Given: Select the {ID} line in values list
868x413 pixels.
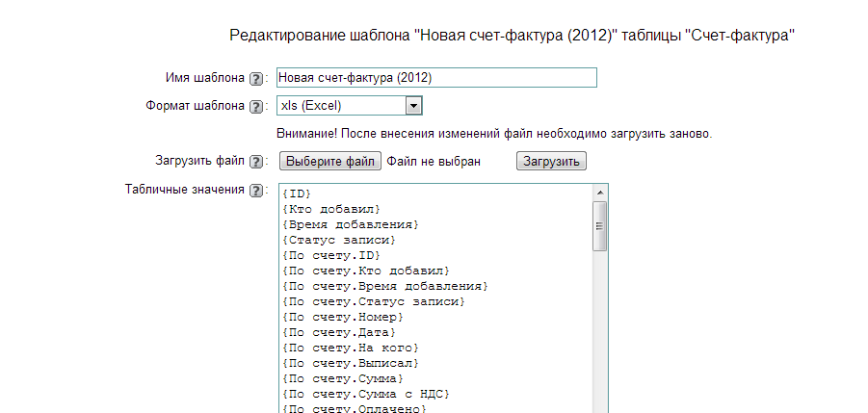Looking at the screenshot, I should point(296,194).
